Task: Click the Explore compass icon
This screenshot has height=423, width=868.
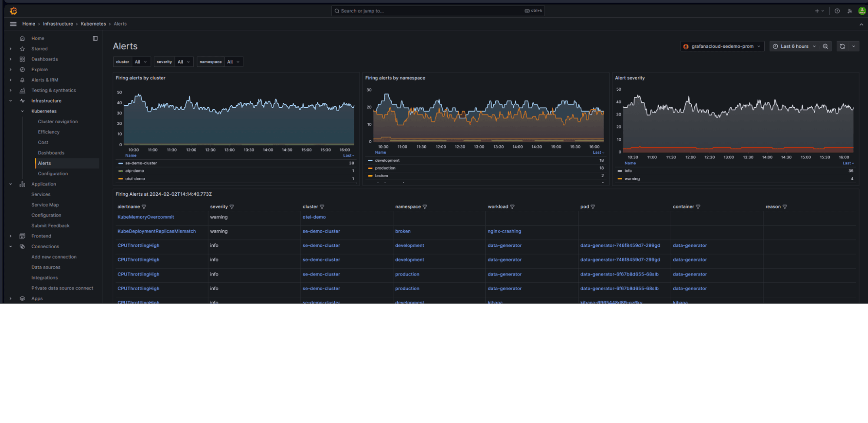Action: (22, 69)
